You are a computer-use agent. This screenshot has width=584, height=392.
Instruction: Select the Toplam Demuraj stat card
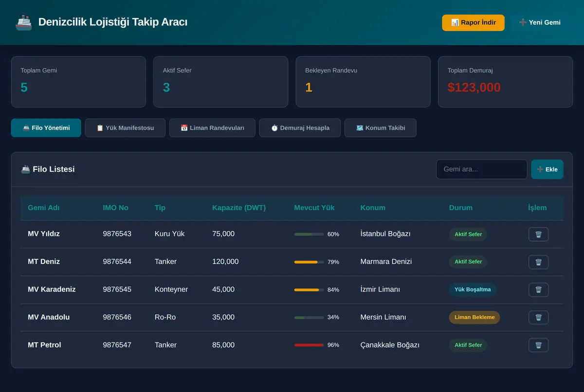coord(506,82)
